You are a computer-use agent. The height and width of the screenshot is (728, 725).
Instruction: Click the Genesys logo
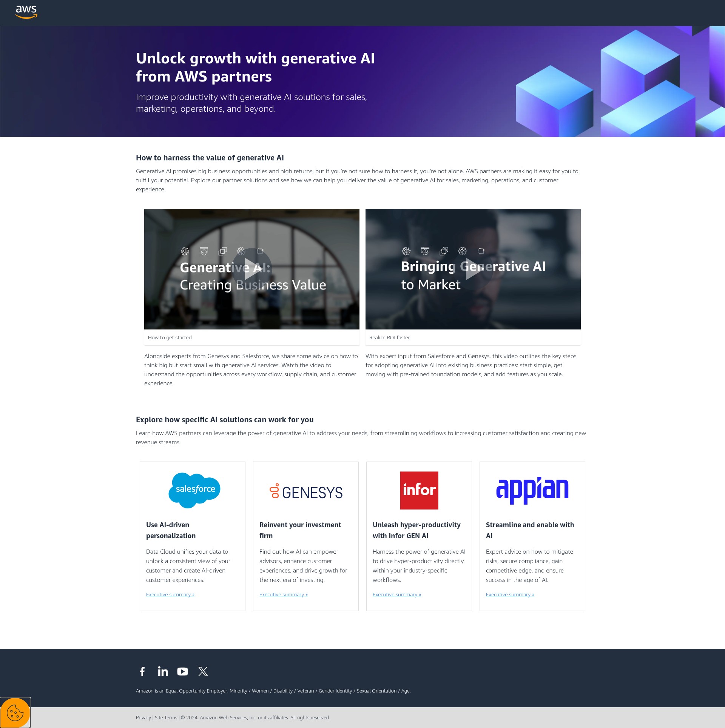point(306,491)
